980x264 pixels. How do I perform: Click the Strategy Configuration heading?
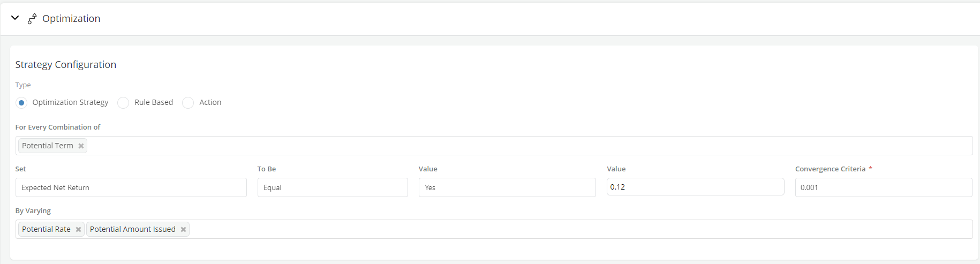point(66,65)
